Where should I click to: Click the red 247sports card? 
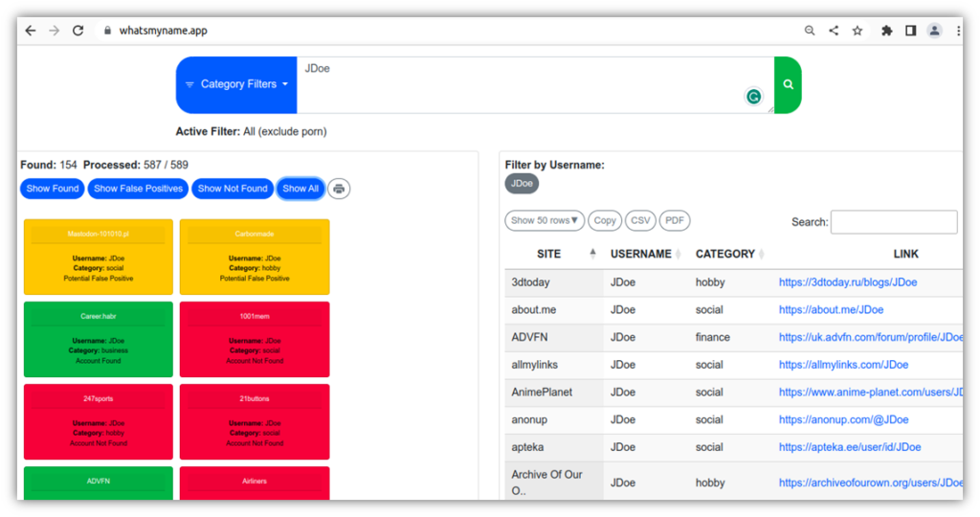click(99, 422)
